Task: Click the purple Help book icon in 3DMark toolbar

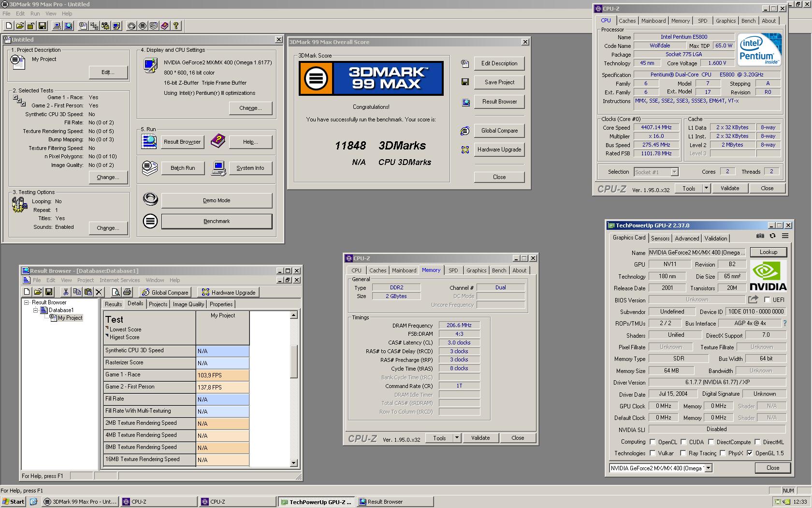Action: pyautogui.click(x=164, y=26)
